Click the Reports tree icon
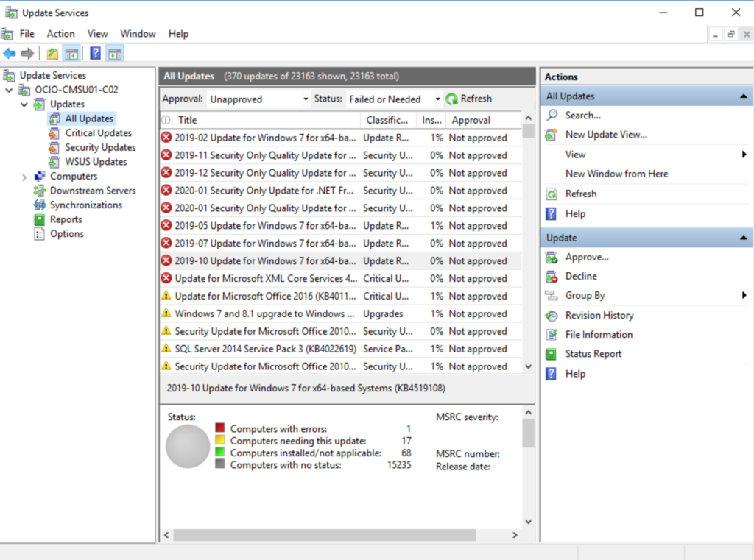The image size is (754, 560). pos(40,220)
